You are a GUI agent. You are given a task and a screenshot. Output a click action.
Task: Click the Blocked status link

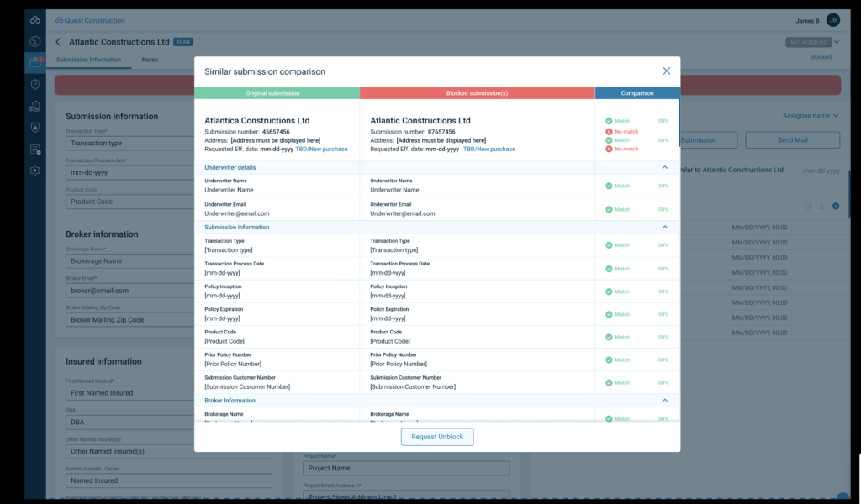click(x=821, y=57)
